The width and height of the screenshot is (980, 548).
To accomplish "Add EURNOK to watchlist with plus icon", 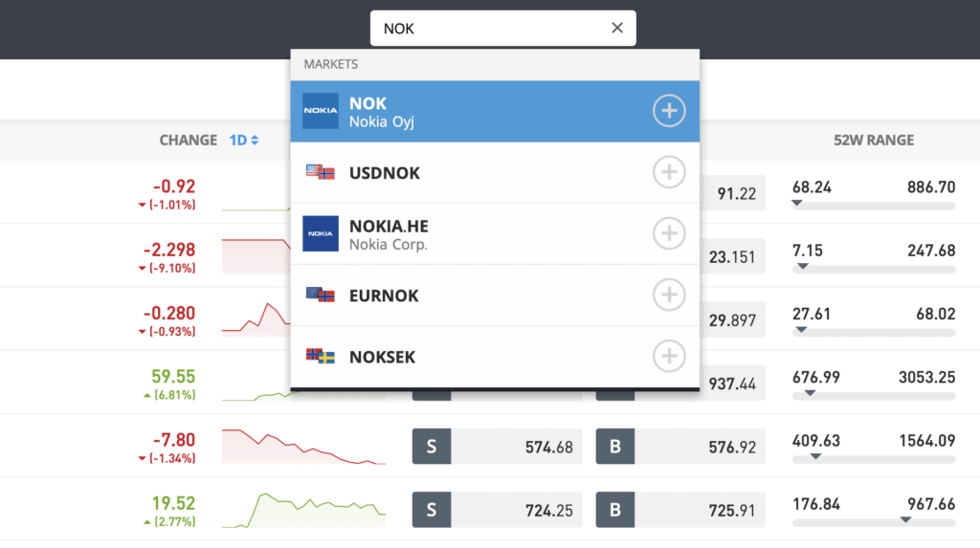I will pos(669,295).
